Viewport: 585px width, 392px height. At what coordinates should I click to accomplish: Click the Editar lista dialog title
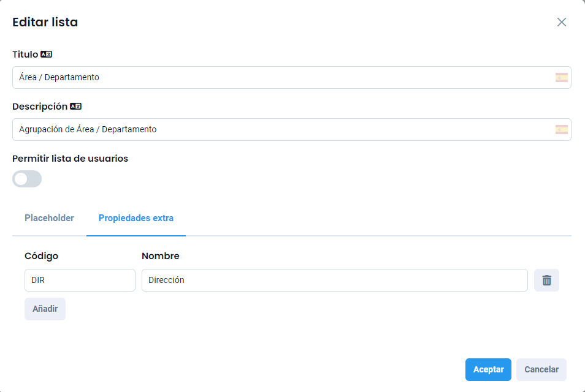click(x=45, y=23)
